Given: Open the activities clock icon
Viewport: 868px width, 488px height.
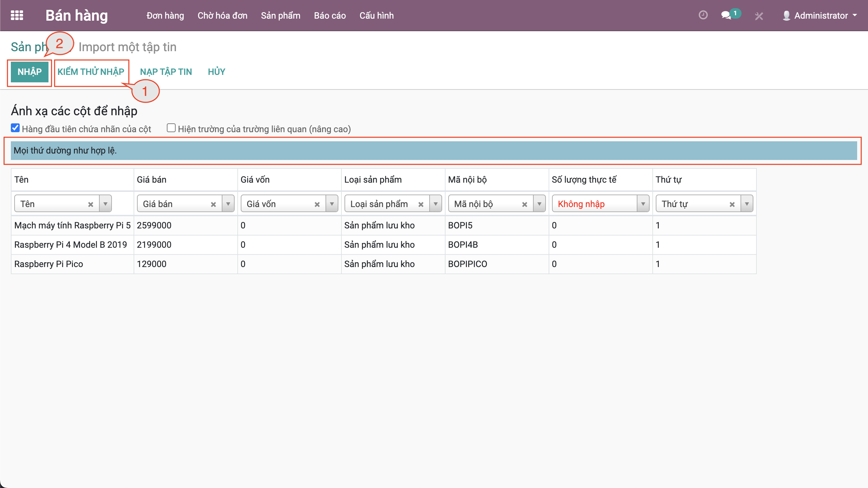Looking at the screenshot, I should (703, 15).
